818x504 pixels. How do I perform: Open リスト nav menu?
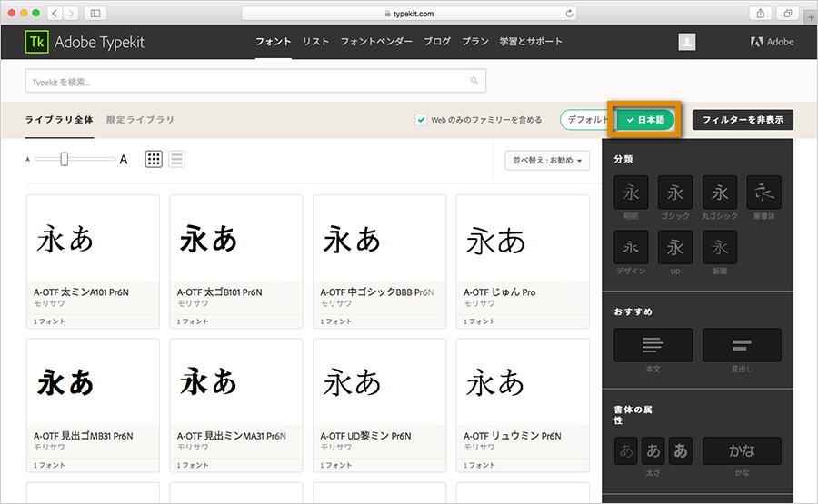coord(315,42)
